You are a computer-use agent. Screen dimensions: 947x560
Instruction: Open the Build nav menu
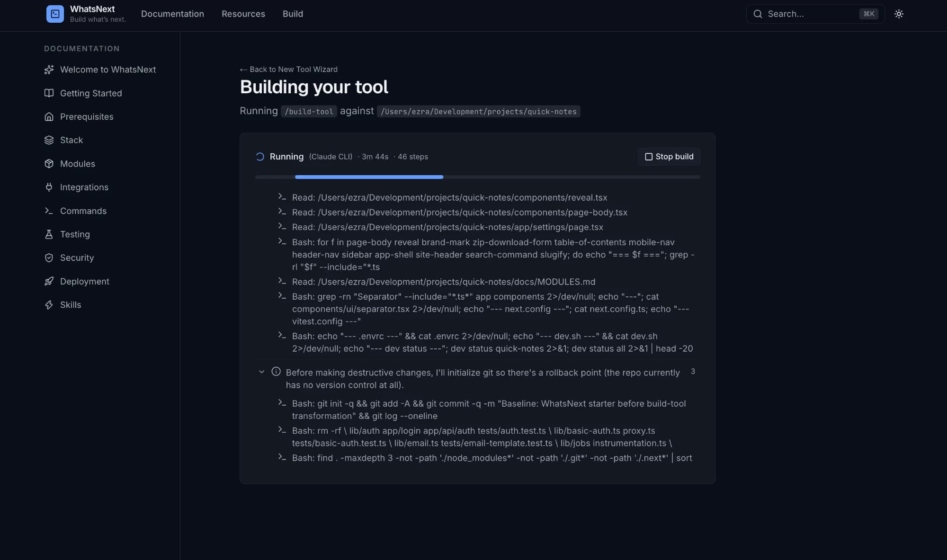(x=293, y=14)
